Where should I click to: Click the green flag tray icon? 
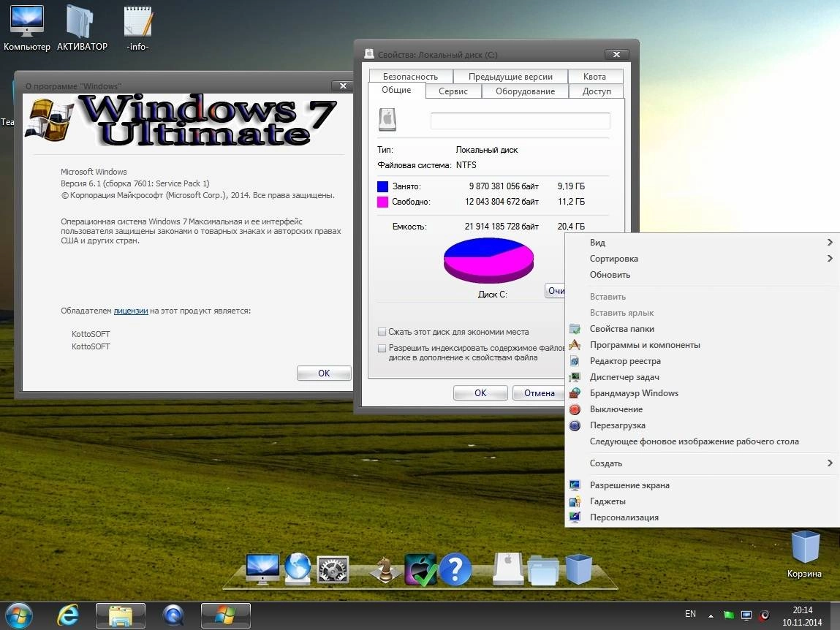729,615
